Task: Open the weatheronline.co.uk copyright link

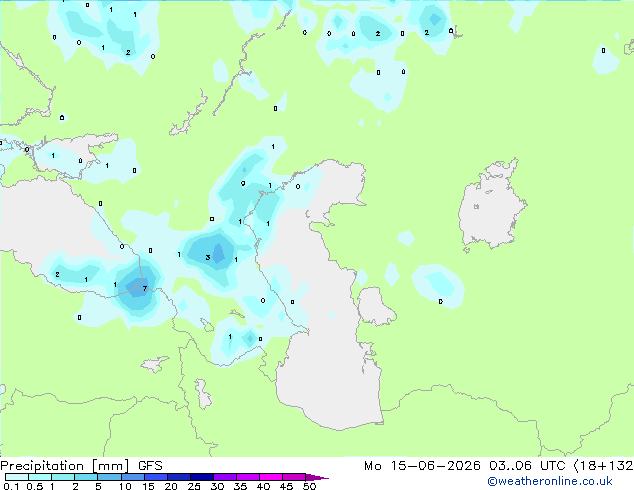Action: pyautogui.click(x=549, y=481)
